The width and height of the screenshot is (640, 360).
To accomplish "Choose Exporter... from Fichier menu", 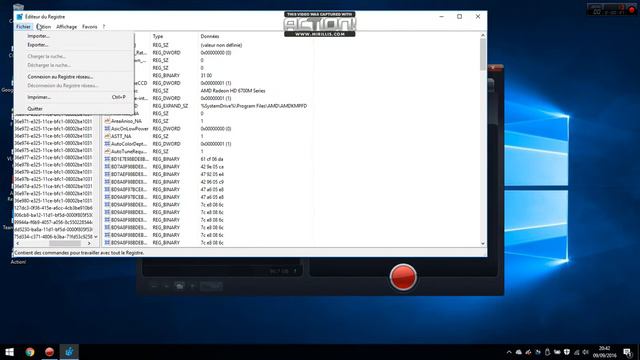I will click(x=74, y=45).
